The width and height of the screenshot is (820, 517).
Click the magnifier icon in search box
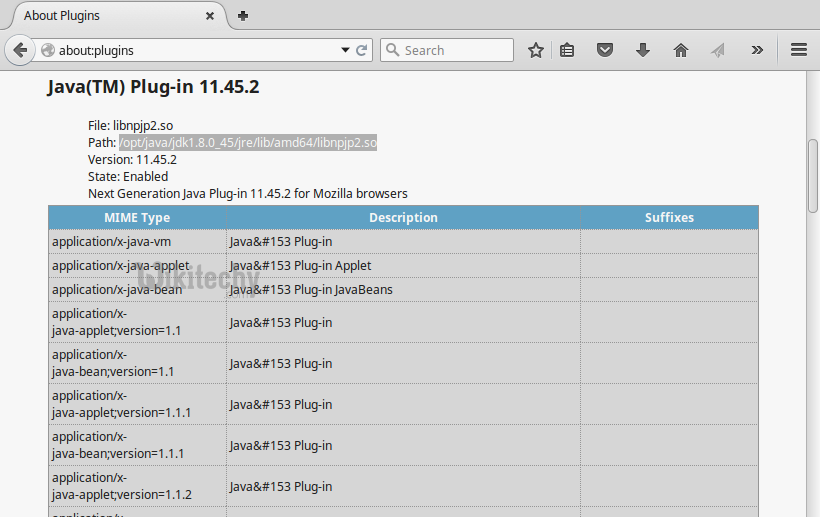(x=392, y=50)
